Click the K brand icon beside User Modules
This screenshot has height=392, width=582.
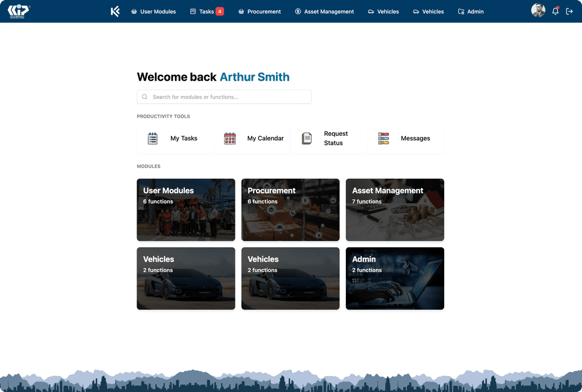(x=115, y=11)
